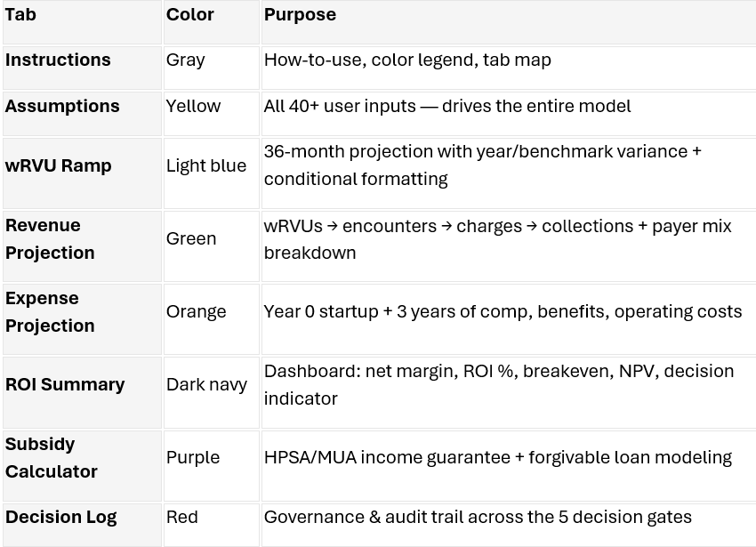Select the Revenue Projection cell
Image resolution: width=756 pixels, height=547 pixels.
82,246
